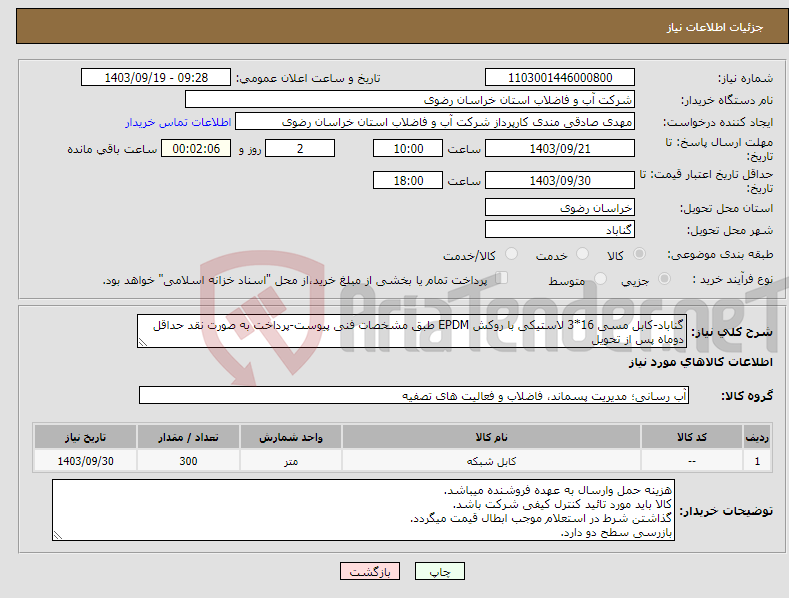Click the buyer notes textarea resize grip
Viewport: 789px width, 598px height.
coord(58,535)
